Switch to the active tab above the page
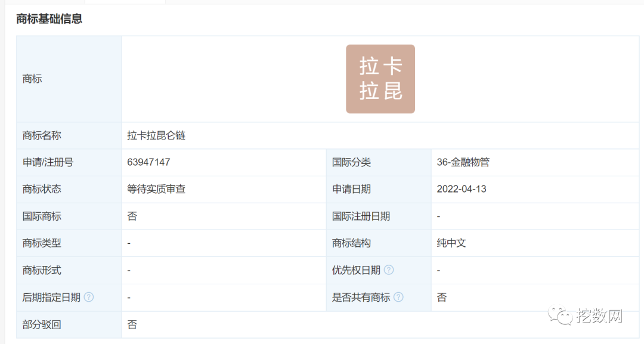The width and height of the screenshot is (644, 344). click(125, 2)
